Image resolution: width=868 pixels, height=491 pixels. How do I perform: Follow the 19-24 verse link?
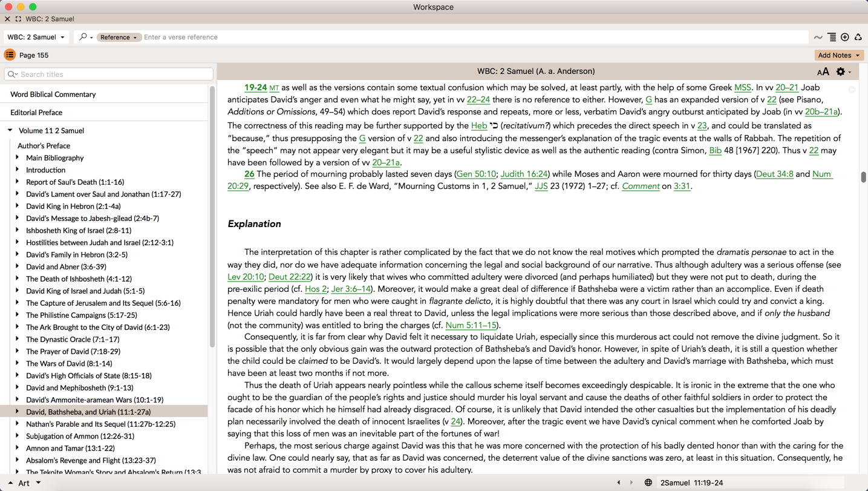pyautogui.click(x=255, y=88)
